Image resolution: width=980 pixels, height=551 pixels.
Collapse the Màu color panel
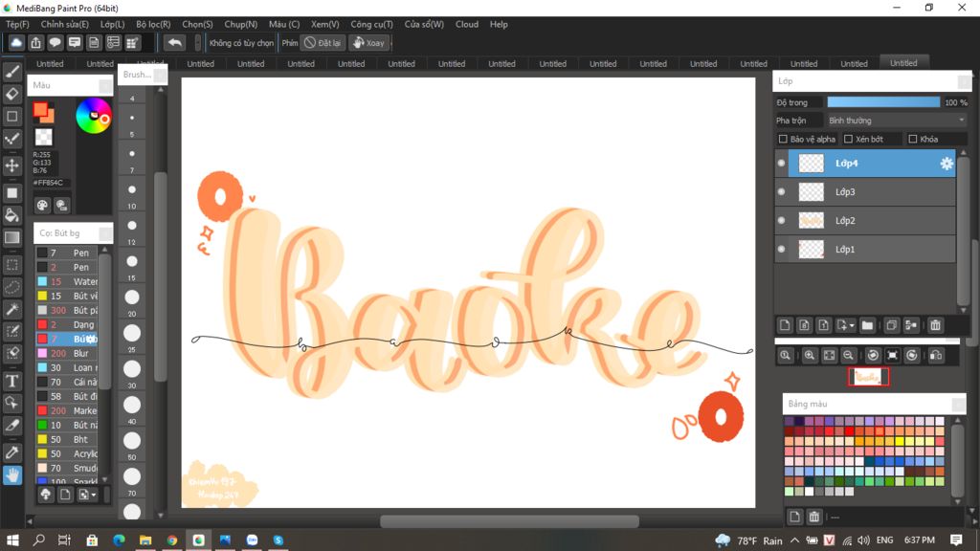click(105, 85)
